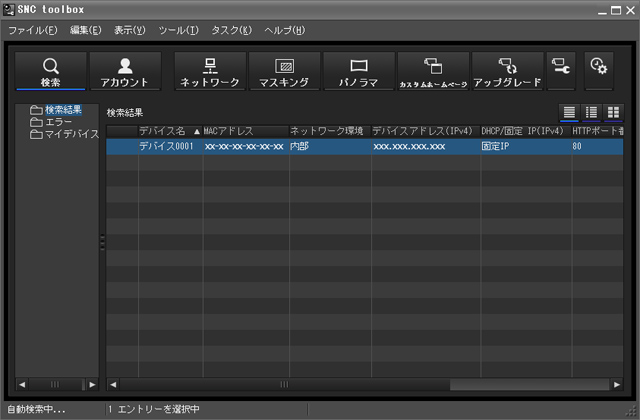Open the ネットワーク network settings tool
Image resolution: width=640 pixels, height=420 pixels.
coord(210,71)
